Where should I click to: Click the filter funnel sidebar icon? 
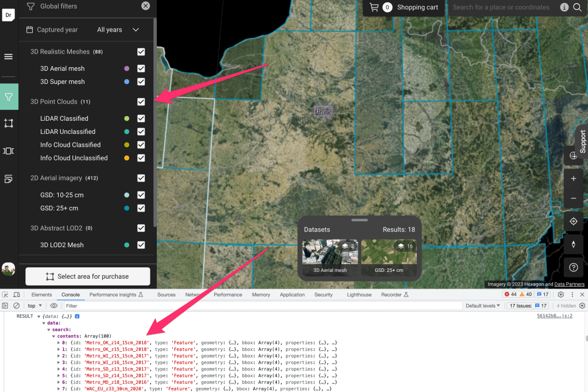pos(9,97)
